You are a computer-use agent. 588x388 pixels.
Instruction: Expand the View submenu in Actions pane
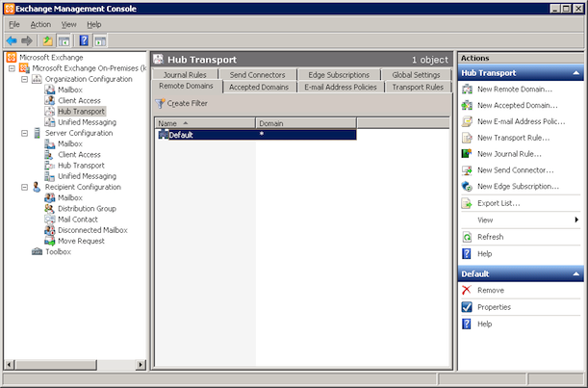click(521, 220)
